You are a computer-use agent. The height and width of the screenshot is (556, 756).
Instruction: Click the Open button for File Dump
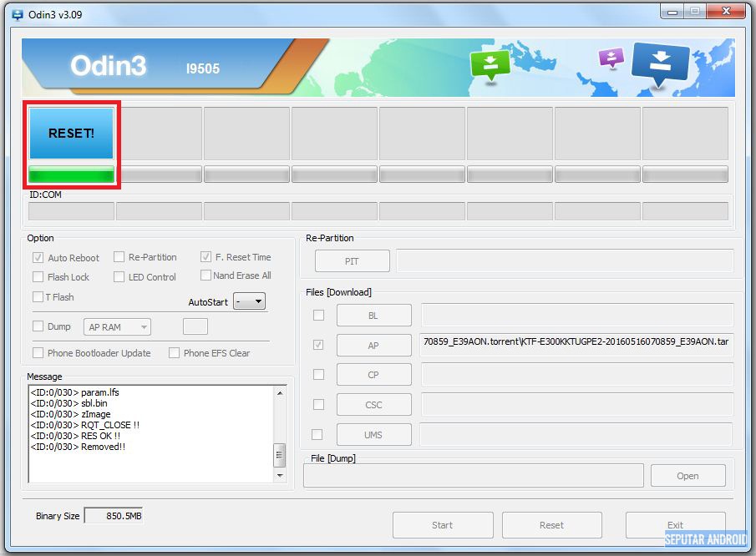pyautogui.click(x=688, y=476)
